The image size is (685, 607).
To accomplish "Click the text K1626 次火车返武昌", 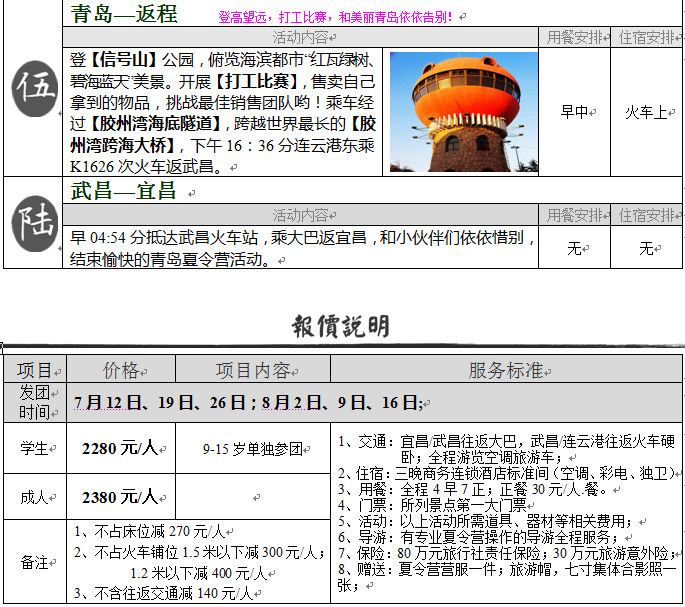I will (145, 166).
